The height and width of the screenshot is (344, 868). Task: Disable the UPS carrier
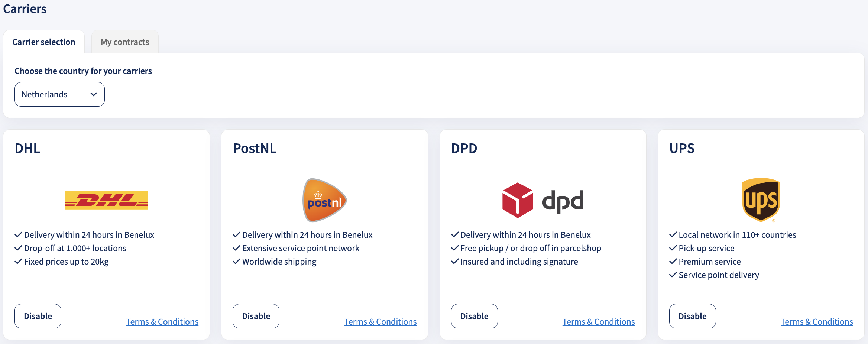pyautogui.click(x=693, y=316)
